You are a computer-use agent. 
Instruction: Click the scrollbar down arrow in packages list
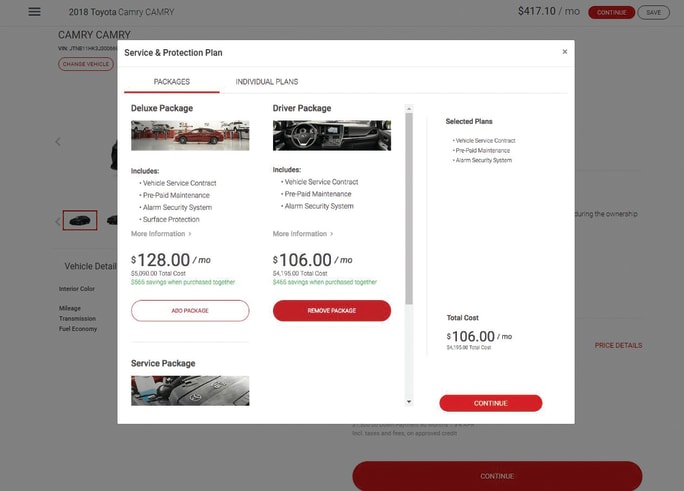coord(409,402)
